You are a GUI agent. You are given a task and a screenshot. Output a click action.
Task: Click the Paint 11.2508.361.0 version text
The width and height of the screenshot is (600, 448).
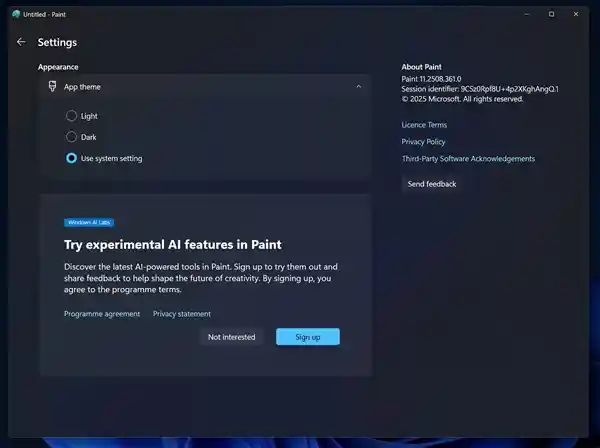[x=431, y=79]
